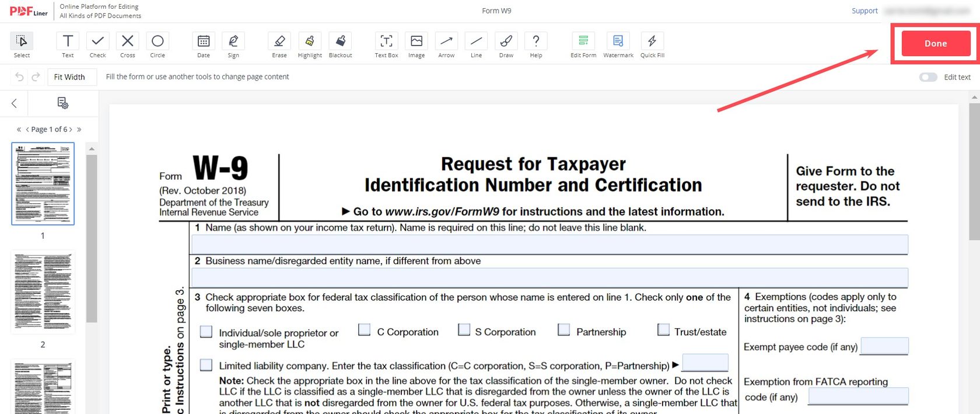Image resolution: width=980 pixels, height=414 pixels.
Task: Select the Cross mark tool
Action: pos(127,45)
